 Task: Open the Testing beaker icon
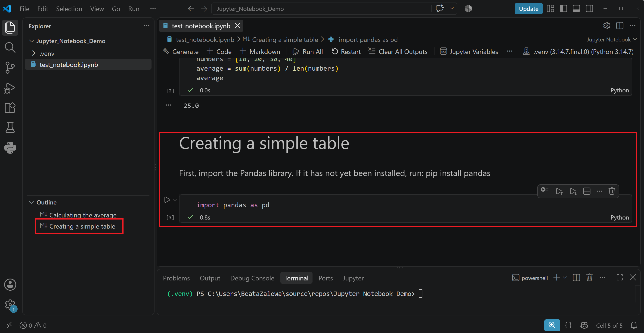10,128
